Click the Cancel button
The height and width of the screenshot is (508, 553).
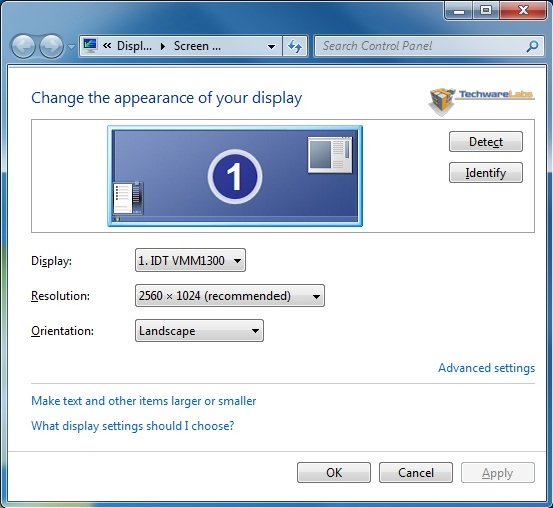416,473
